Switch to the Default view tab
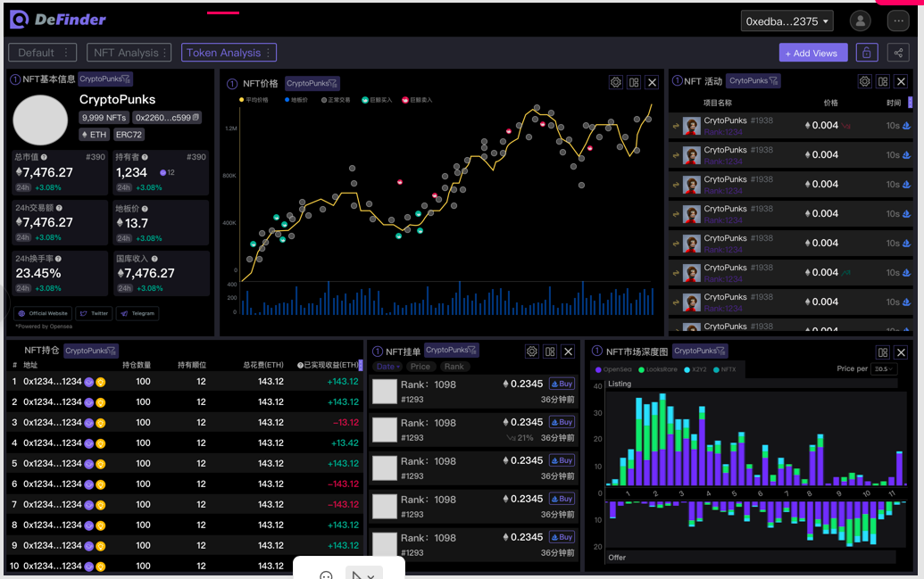The height and width of the screenshot is (579, 924). coord(42,53)
